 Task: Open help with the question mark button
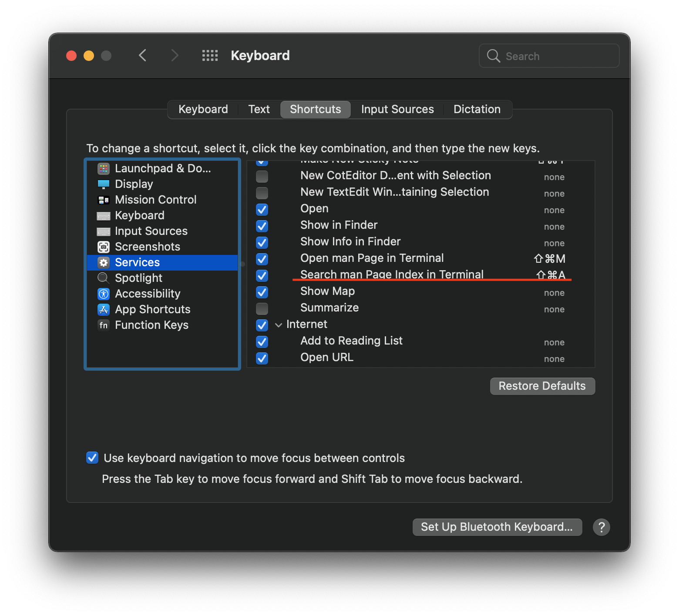601,527
